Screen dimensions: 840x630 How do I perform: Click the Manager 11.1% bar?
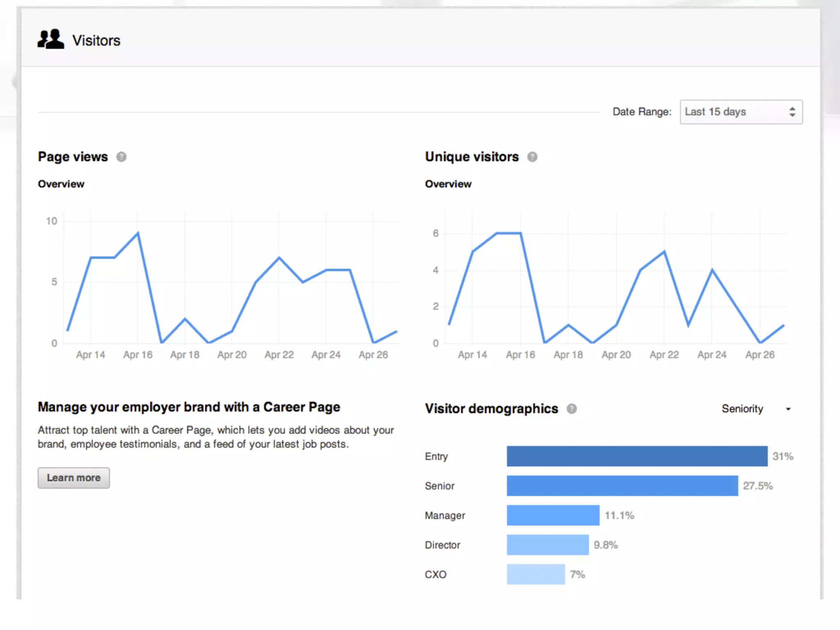(x=553, y=515)
